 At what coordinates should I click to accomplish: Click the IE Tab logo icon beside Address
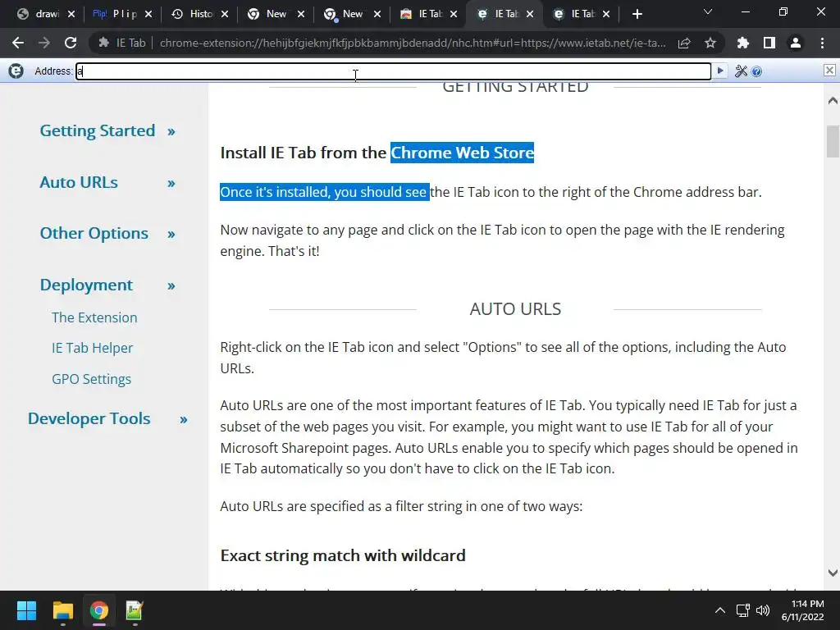pos(16,71)
